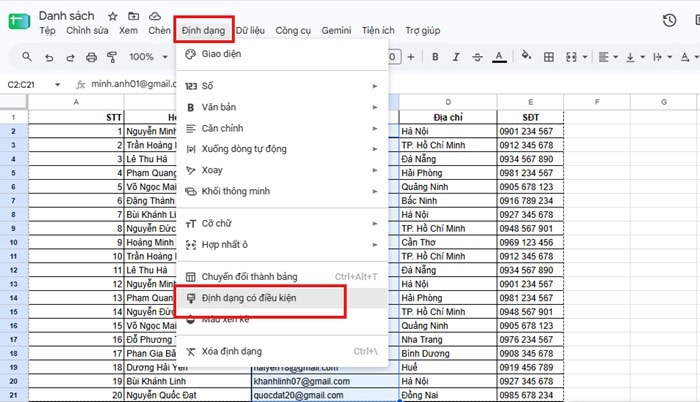Open the zoom 100% dropdown

148,57
